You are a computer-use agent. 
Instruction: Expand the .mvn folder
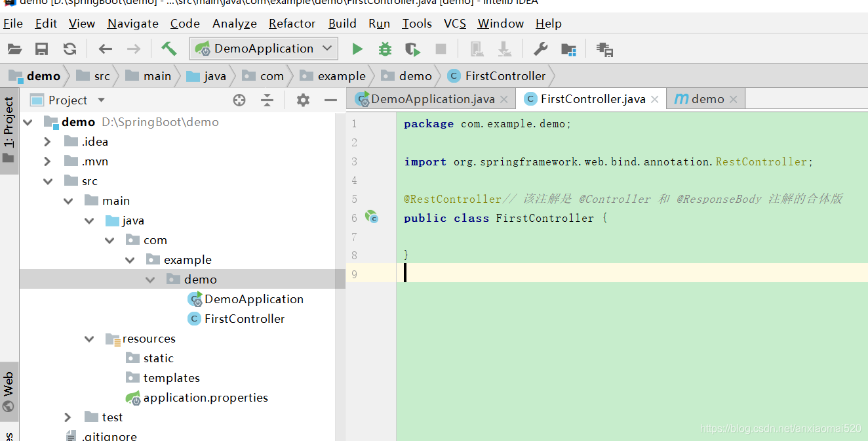pos(47,161)
